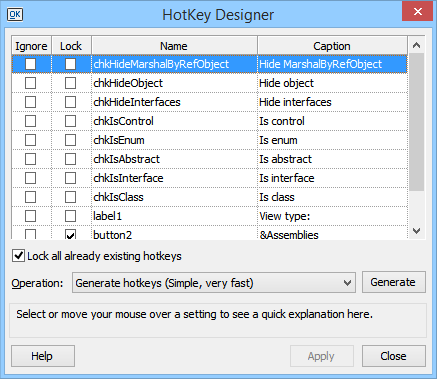Select the button2 name cell
This screenshot has width=437, height=379.
tap(174, 233)
